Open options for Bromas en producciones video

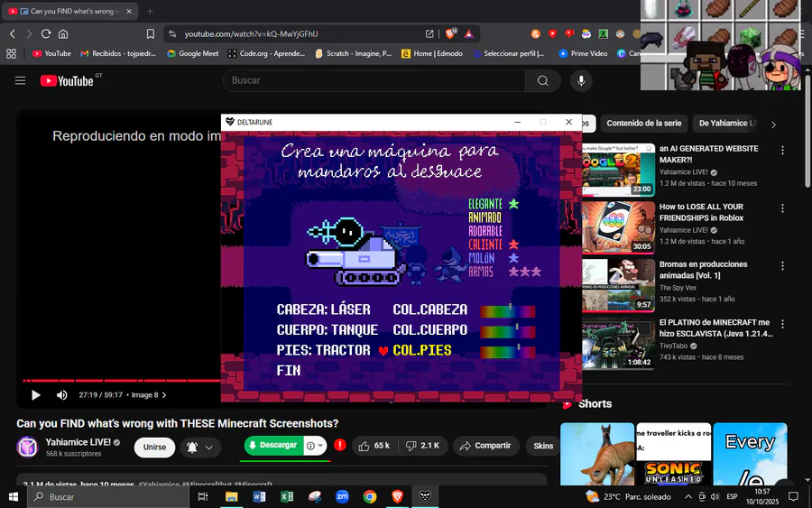(x=782, y=266)
